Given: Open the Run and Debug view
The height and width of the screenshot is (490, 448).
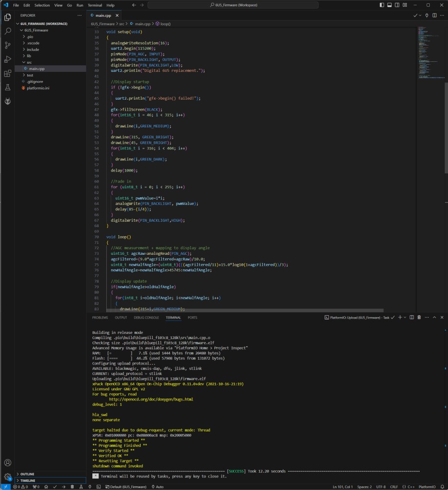Looking at the screenshot, I should click(8, 59).
